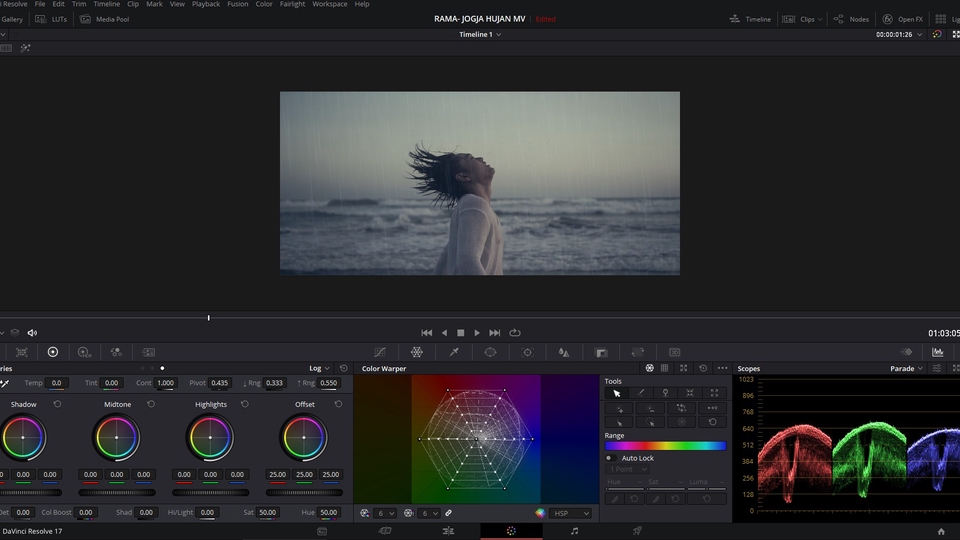Screen dimensions: 960x540
Task: Toggle loop playback in transport controls
Action: [x=515, y=333]
